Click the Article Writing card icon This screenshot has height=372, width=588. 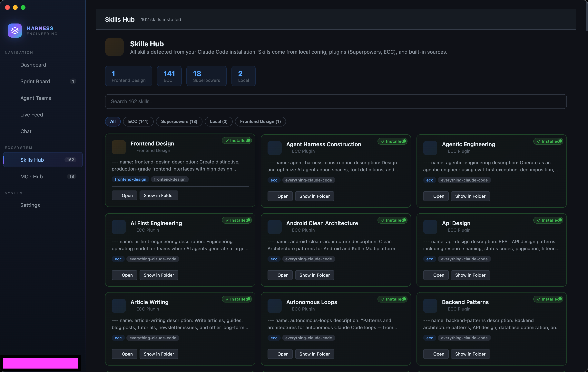pyautogui.click(x=119, y=306)
